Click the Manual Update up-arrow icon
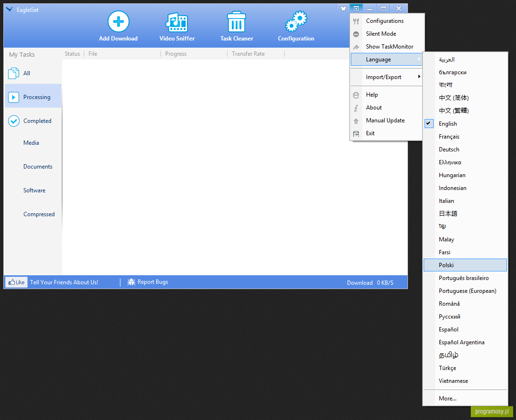The width and height of the screenshot is (516, 420). (356, 121)
